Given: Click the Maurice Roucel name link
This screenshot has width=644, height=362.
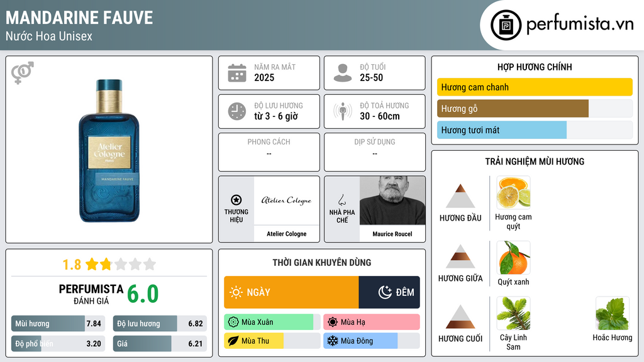Looking at the screenshot, I should [x=392, y=234].
